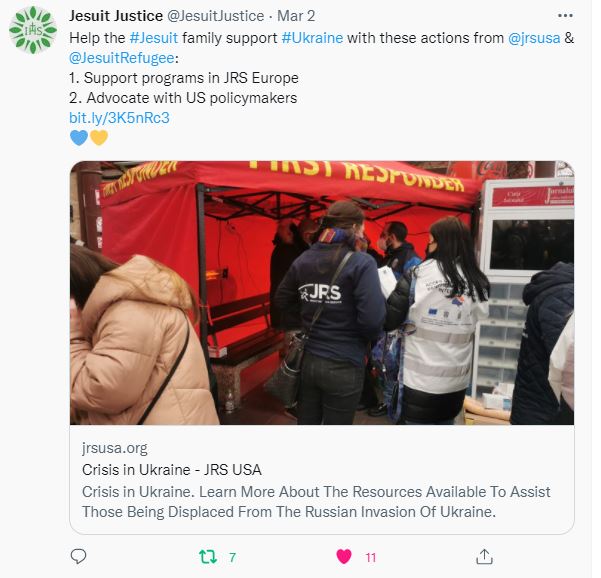Open the share upload icon
Viewport: 601px width, 578px height.
point(484,557)
